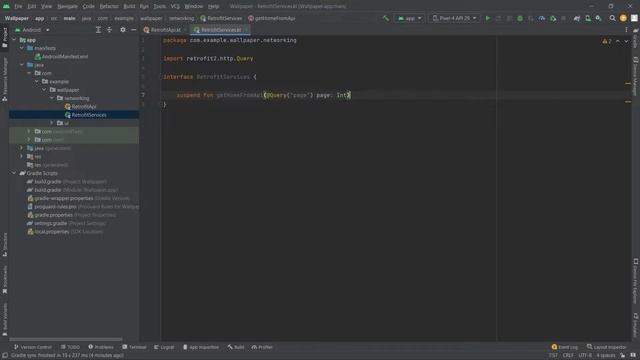The image size is (640, 360).
Task: Click Collapse All icon in Project panel
Action: [109, 30]
